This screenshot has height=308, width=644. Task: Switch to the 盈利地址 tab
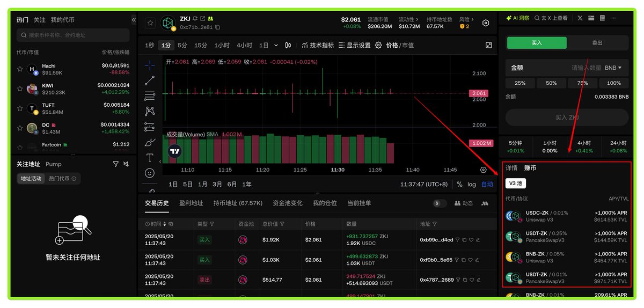[191, 203]
